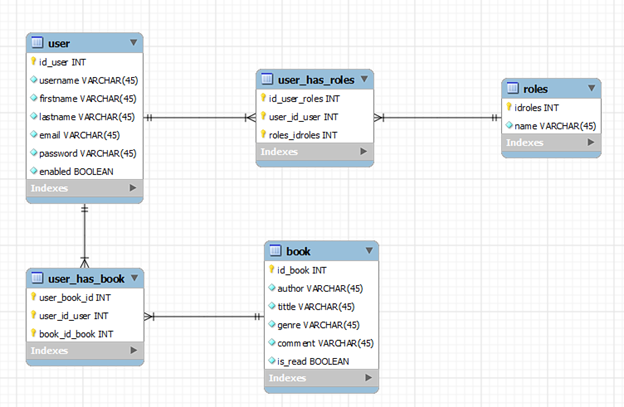The width and height of the screenshot is (624, 407).
Task: Click the book table header icon
Action: pos(275,251)
